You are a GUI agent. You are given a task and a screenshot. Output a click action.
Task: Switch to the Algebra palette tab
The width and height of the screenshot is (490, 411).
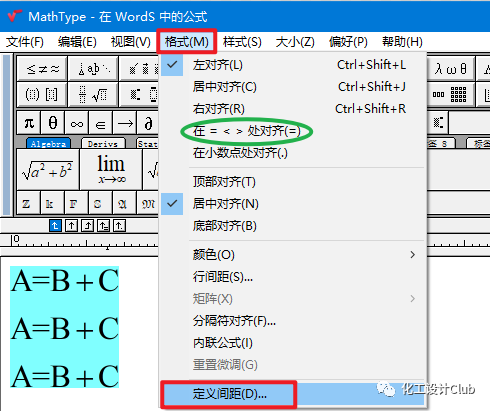click(x=48, y=144)
